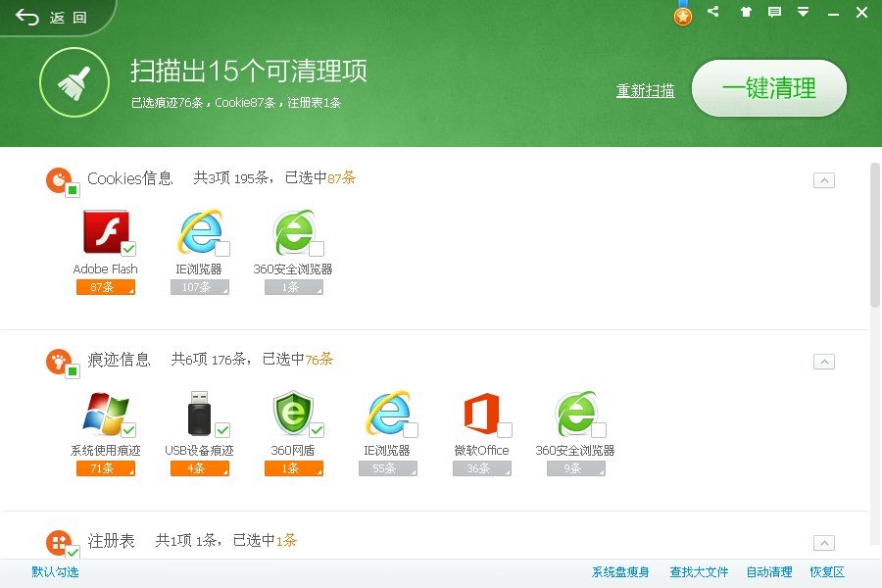Expand 360安全浏览器 9条 trace details
The width and height of the screenshot is (882, 588).
pos(576,468)
